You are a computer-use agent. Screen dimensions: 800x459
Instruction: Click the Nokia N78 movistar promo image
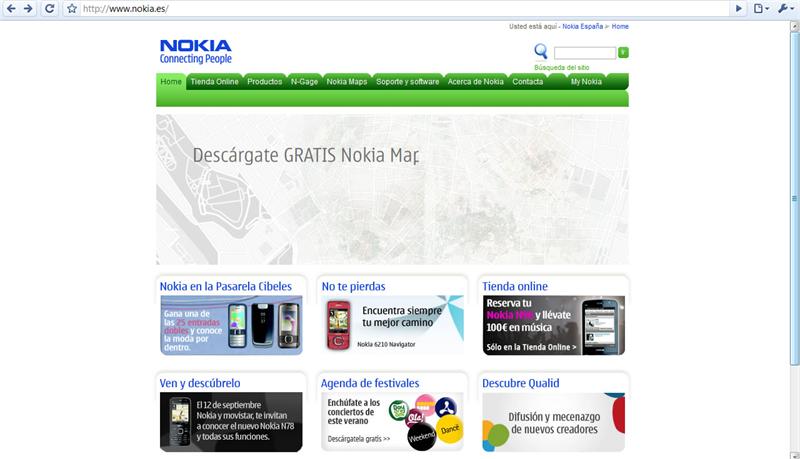click(x=231, y=422)
